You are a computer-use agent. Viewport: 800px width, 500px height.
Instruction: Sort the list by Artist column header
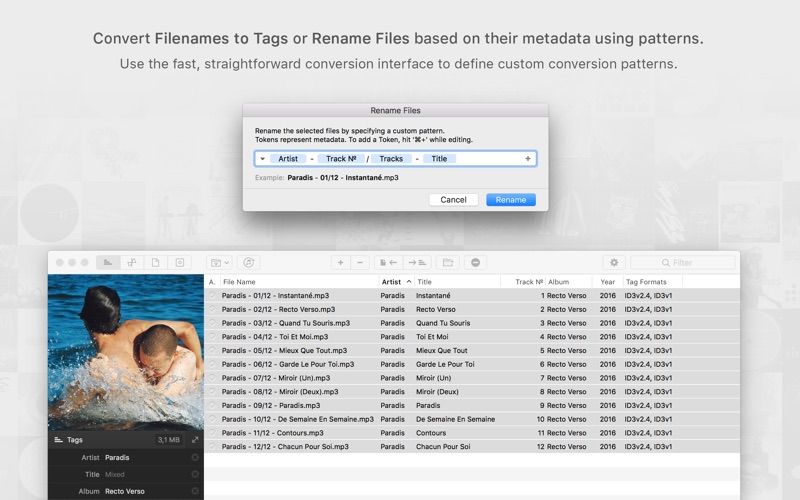coord(395,282)
